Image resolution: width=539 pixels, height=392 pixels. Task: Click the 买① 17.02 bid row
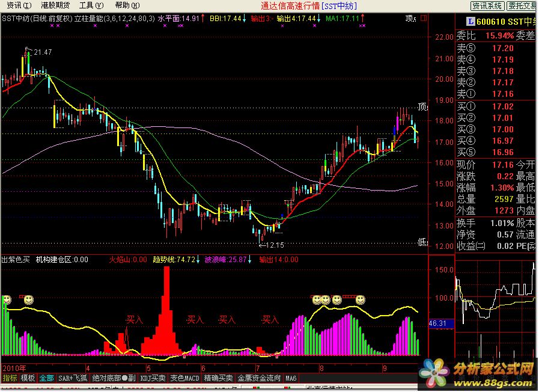click(486, 106)
